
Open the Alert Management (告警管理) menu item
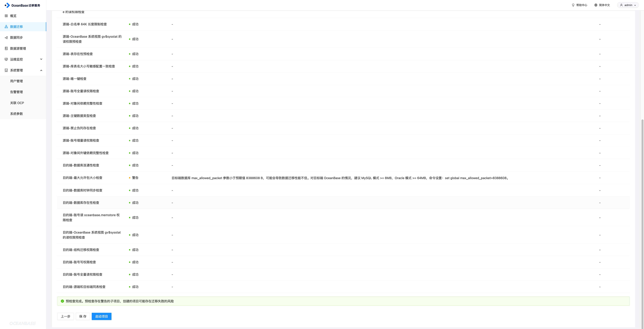[17, 92]
